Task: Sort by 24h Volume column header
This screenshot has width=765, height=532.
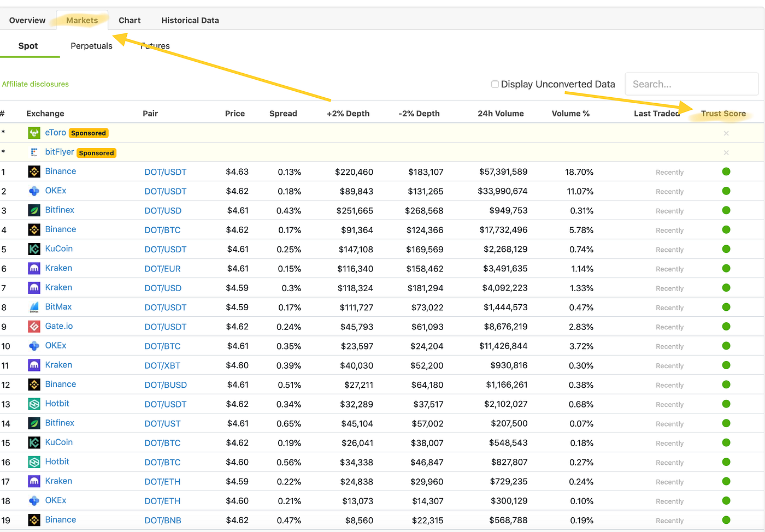Action: 501,114
